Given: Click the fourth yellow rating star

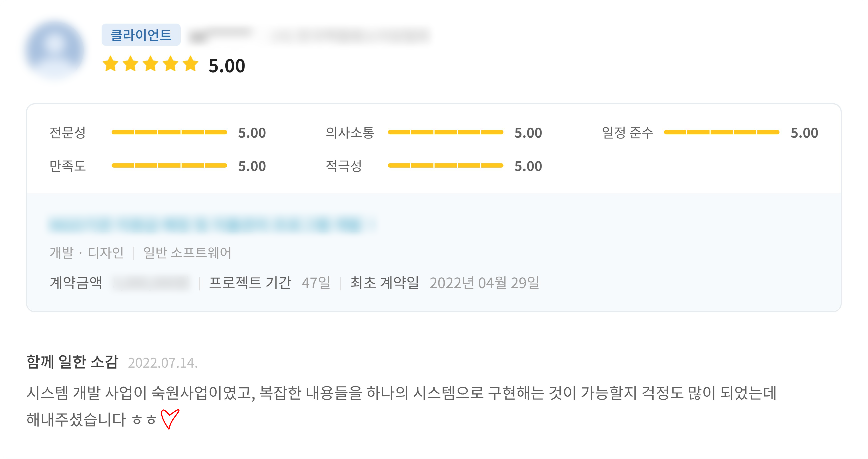Looking at the screenshot, I should [171, 64].
